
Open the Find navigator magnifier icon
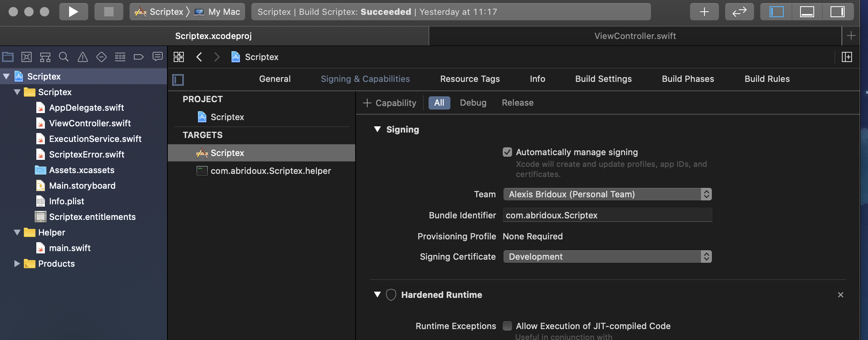click(64, 57)
